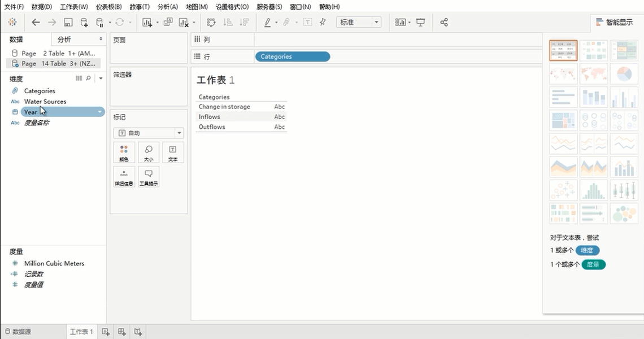Click the Save workbook icon in toolbar

point(68,23)
